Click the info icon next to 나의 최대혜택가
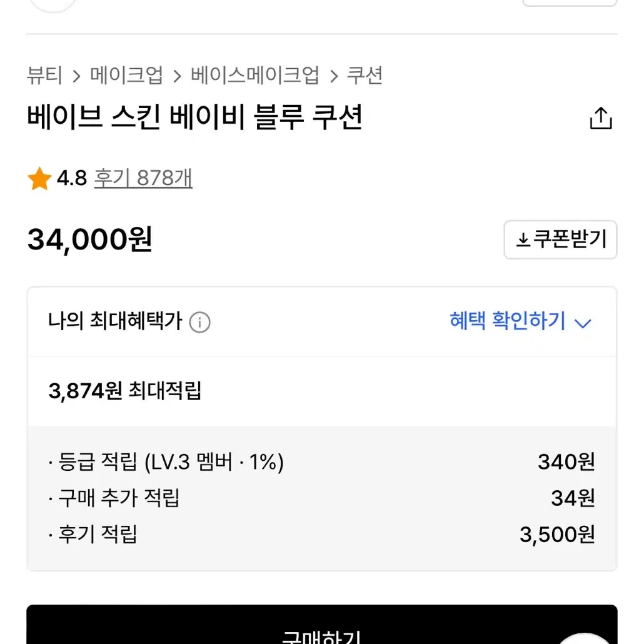This screenshot has width=644, height=644. [x=199, y=322]
